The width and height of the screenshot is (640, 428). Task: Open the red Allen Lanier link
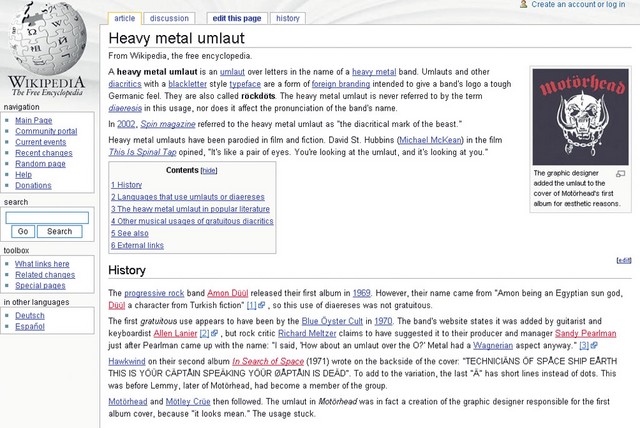tap(175, 333)
